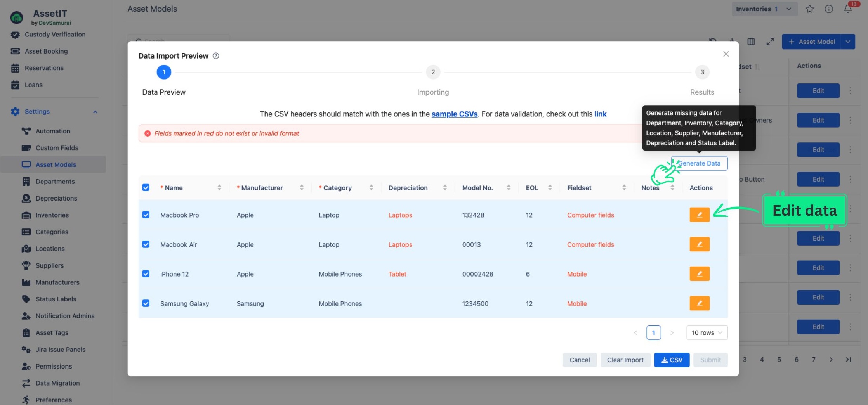The width and height of the screenshot is (868, 405).
Task: Open the sample CSVs link
Action: (x=454, y=114)
